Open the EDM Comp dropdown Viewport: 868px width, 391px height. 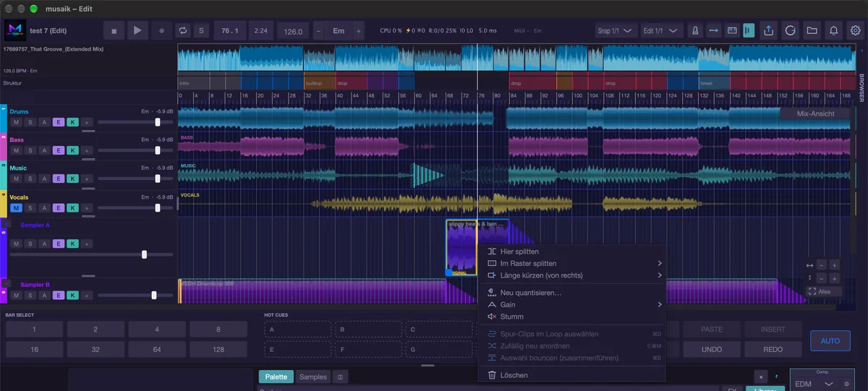[814, 383]
